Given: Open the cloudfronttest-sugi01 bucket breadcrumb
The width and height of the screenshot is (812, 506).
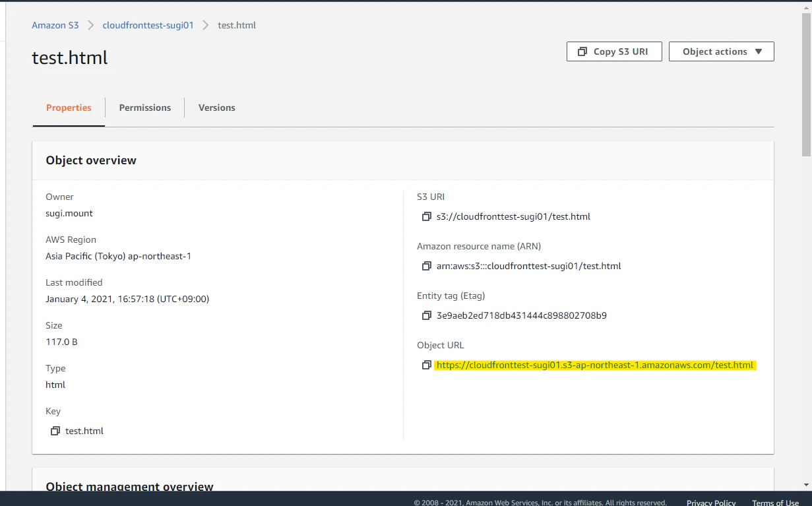Looking at the screenshot, I should tap(148, 25).
